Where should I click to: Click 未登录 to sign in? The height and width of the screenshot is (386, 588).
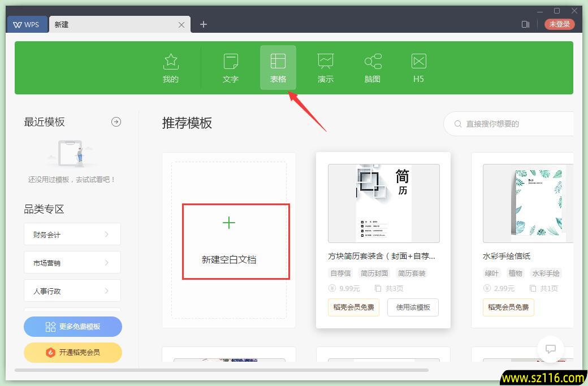(559, 24)
